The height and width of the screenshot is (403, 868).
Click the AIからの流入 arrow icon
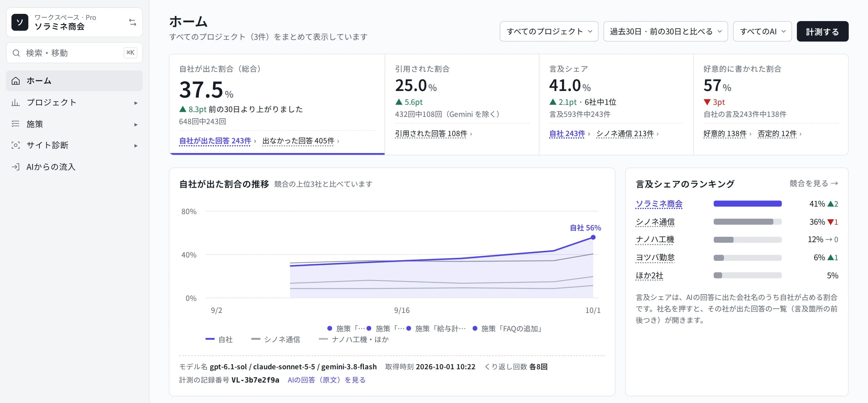(15, 167)
